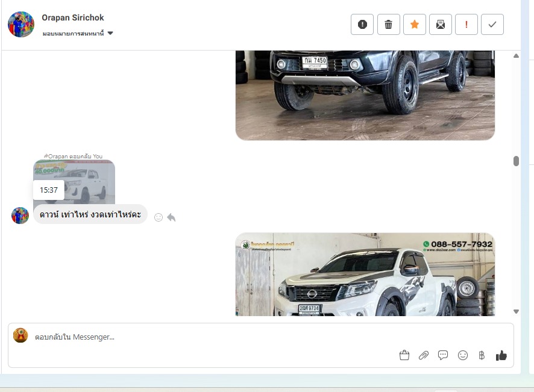
Task: Click scroll-up arrow of the chat scrollbar
Action: tap(516, 56)
